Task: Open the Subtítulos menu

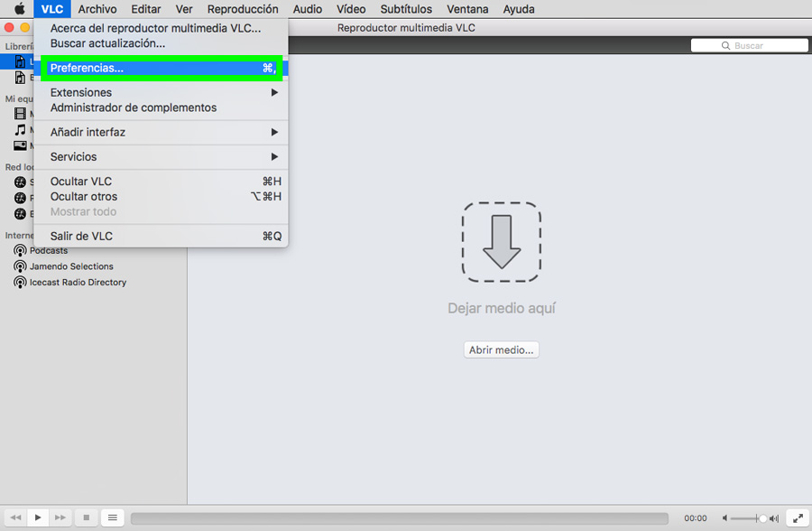Action: pos(406,9)
